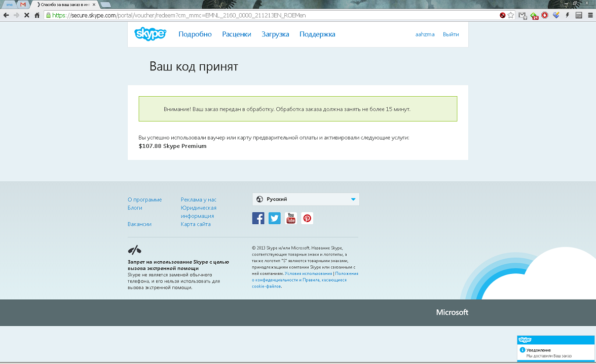Open the Расценки menu item
The image size is (596, 364).
click(x=236, y=34)
